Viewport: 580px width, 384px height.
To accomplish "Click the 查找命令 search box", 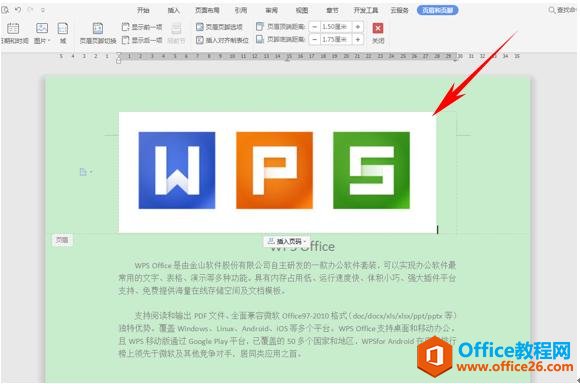I will (x=563, y=10).
